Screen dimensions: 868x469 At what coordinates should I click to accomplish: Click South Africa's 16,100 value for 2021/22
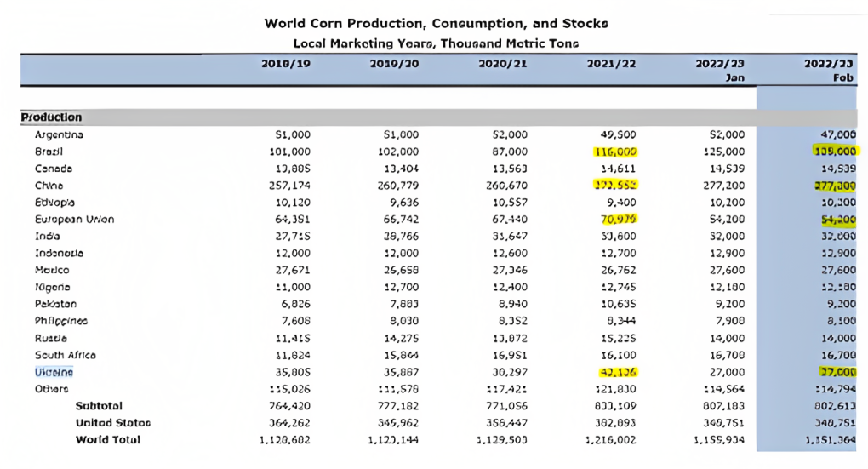[619, 356]
